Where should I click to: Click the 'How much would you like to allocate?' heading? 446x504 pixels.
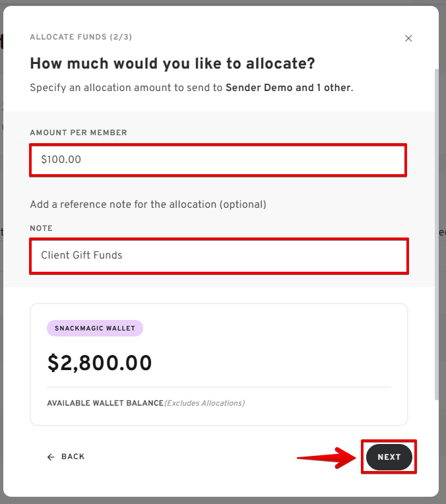(x=172, y=64)
